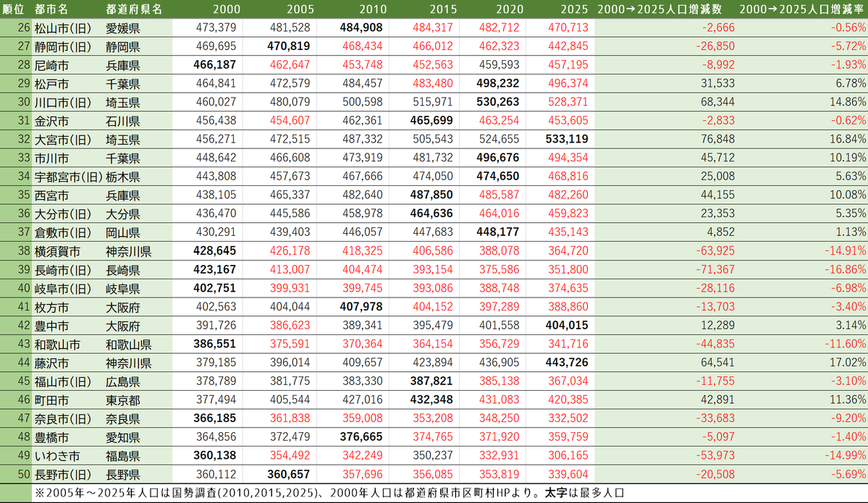Click the value 360,657
The height and width of the screenshot is (503, 868).
point(288,474)
